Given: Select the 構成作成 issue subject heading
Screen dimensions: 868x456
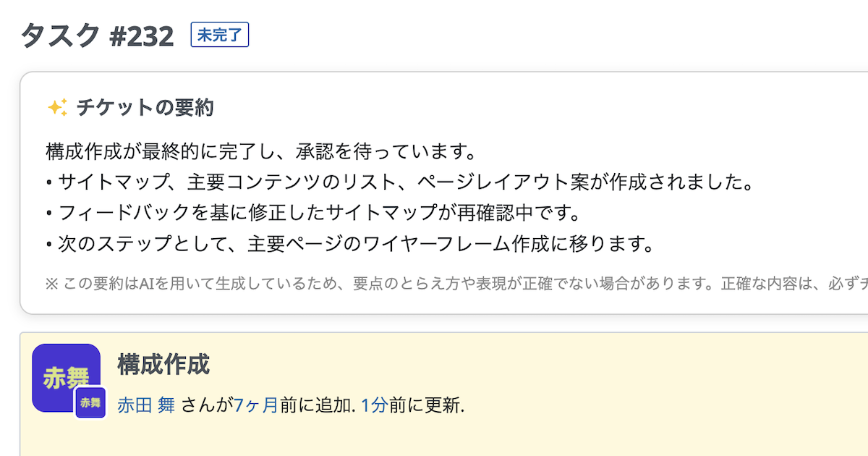Looking at the screenshot, I should (163, 365).
